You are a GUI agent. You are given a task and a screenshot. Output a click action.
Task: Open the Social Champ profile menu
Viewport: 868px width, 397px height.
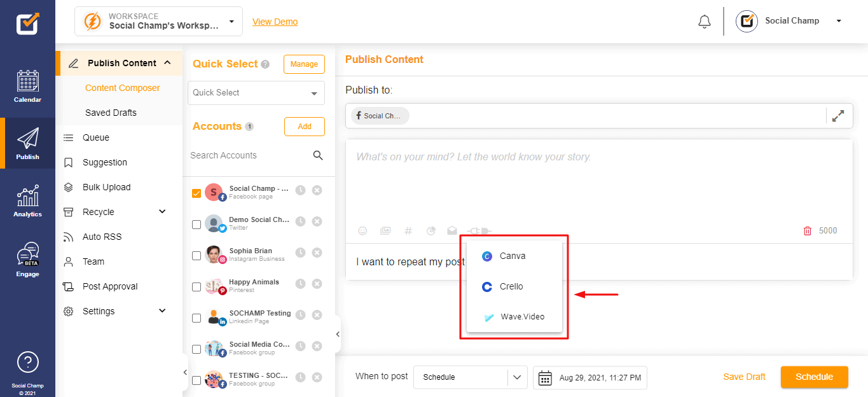(789, 21)
